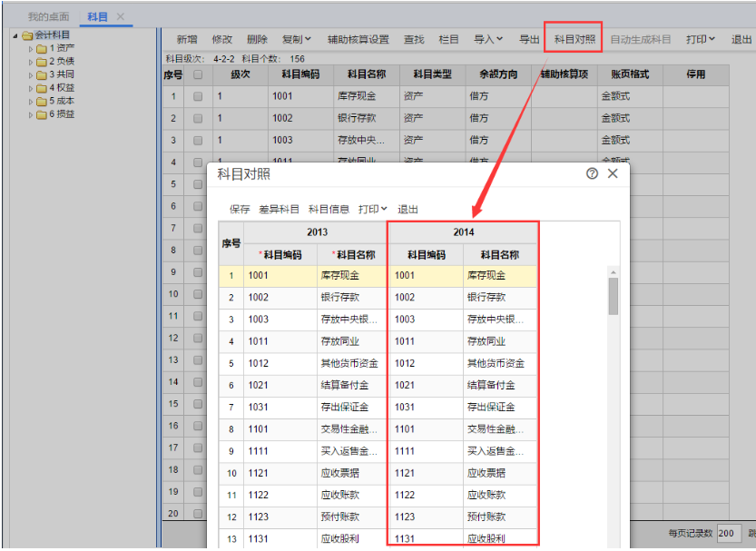Click 删除 in the toolbar
The height and width of the screenshot is (551, 756).
coord(257,39)
